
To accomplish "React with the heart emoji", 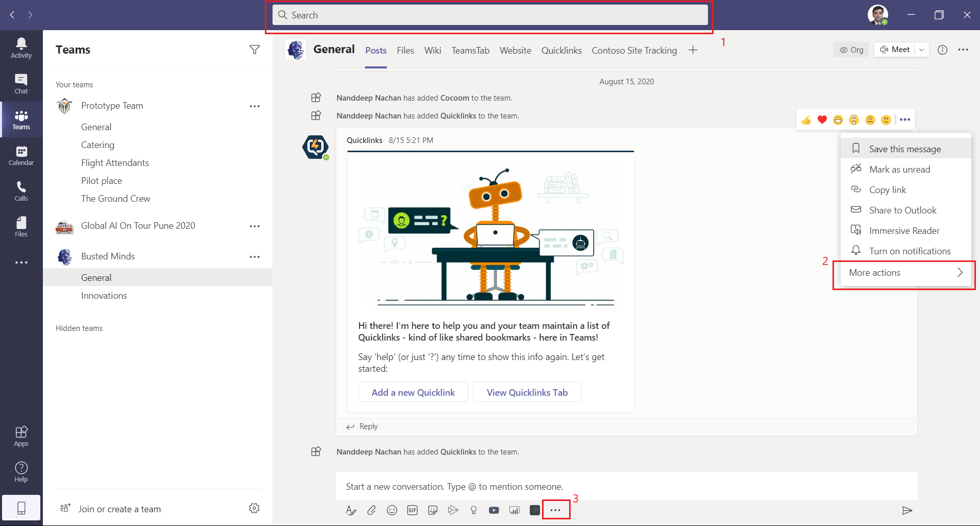I will point(822,119).
